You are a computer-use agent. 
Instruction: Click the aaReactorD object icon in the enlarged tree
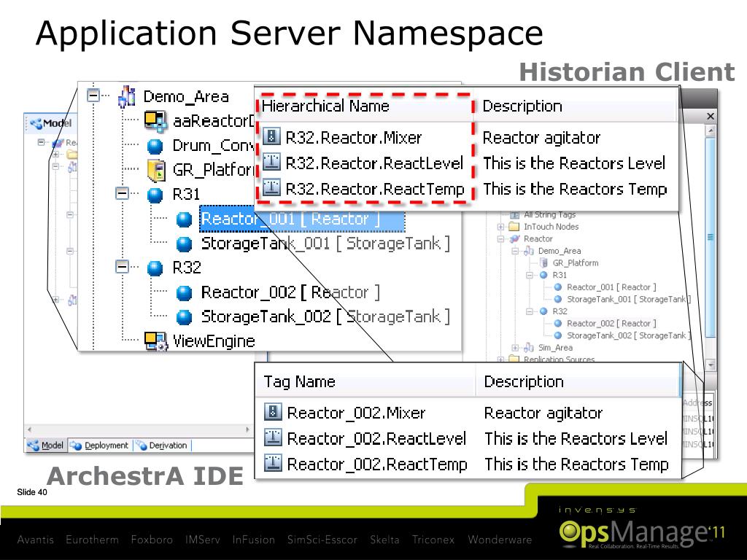(156, 121)
